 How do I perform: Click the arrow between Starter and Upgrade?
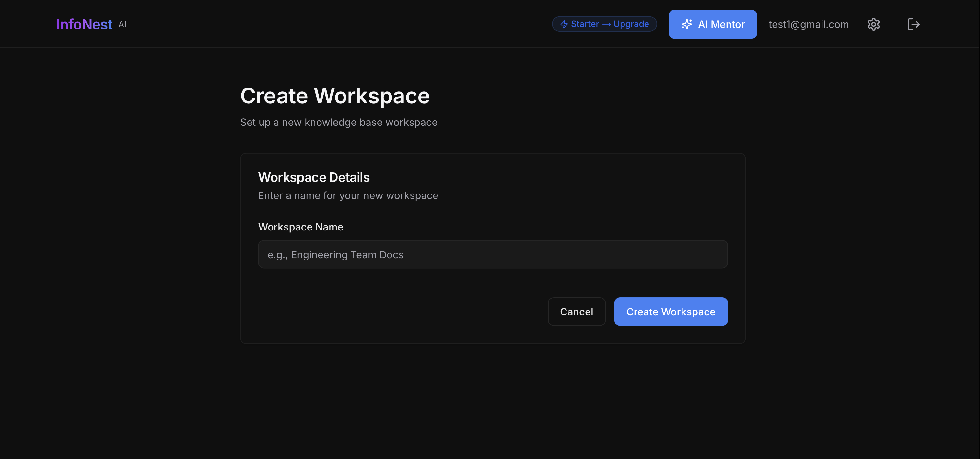tap(606, 24)
